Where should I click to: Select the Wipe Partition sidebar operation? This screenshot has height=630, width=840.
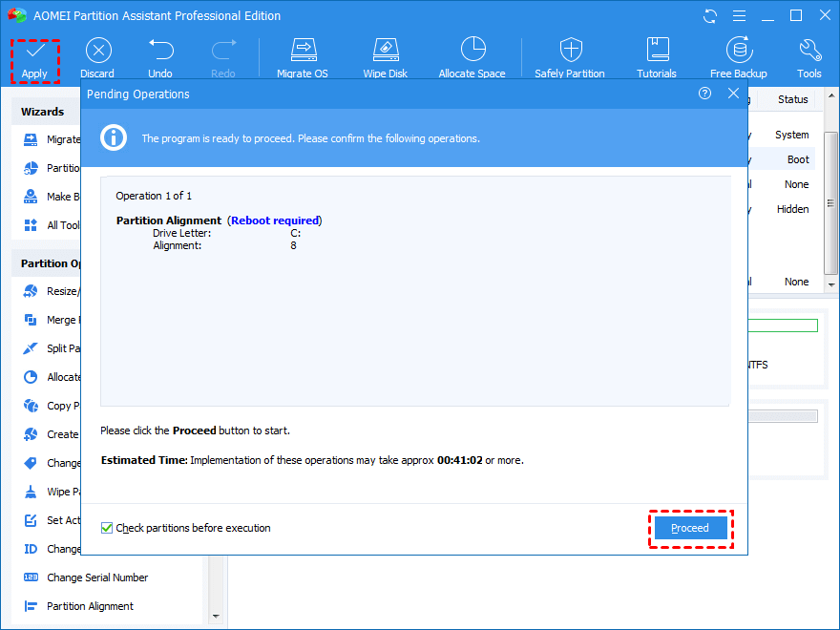pos(52,492)
